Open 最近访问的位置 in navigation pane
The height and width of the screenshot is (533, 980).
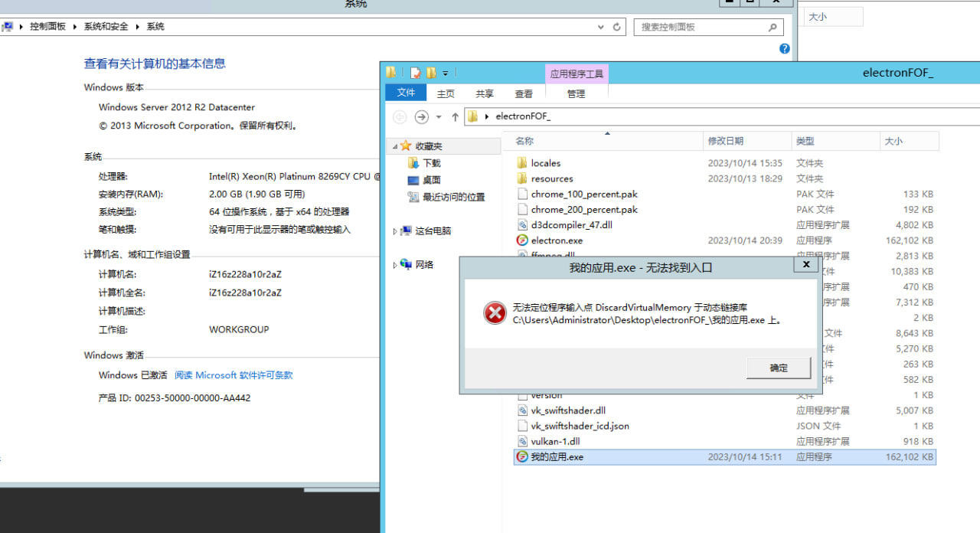click(x=454, y=197)
